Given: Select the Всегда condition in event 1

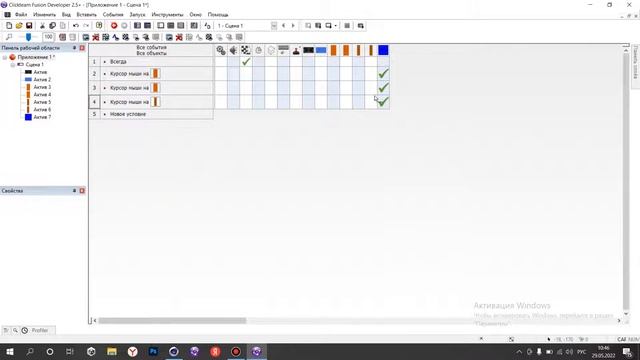Looking at the screenshot, I should point(118,62).
